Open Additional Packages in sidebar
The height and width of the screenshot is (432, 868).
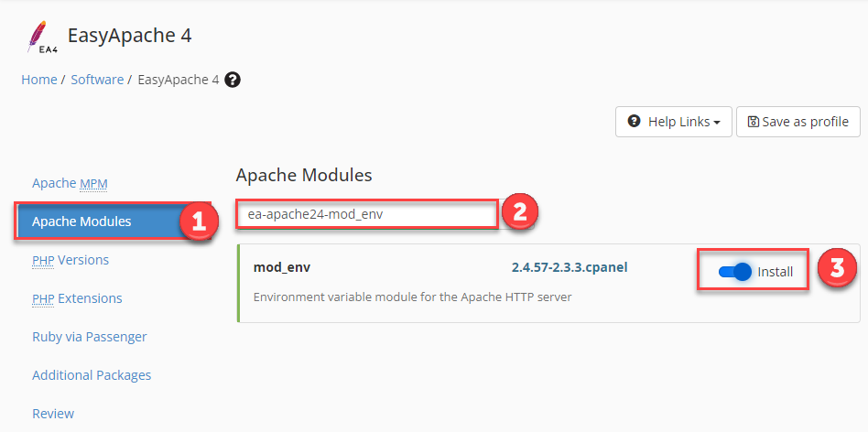click(92, 375)
